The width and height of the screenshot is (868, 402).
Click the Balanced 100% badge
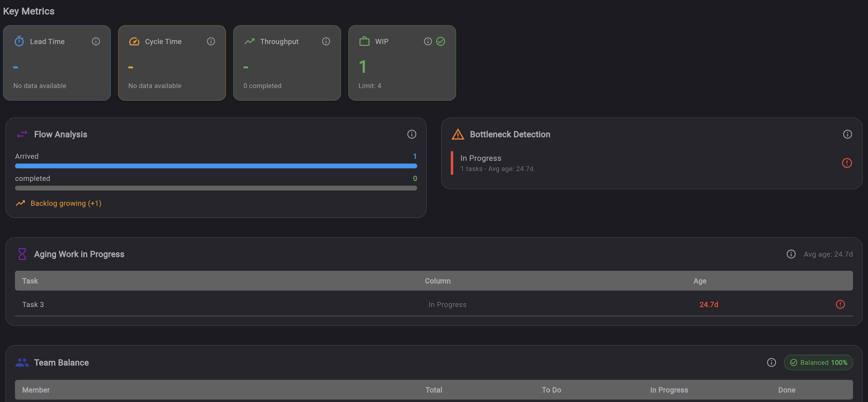819,362
